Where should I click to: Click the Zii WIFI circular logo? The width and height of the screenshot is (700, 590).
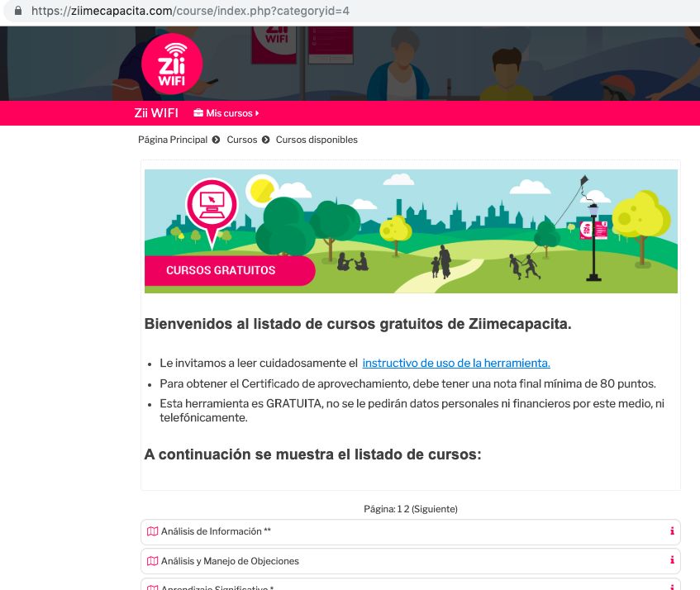(172, 64)
